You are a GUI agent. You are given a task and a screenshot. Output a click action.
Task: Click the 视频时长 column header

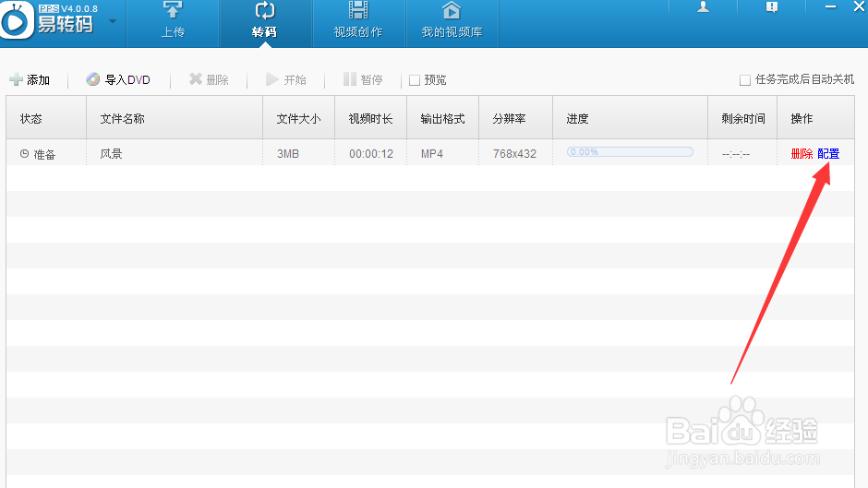tap(371, 118)
